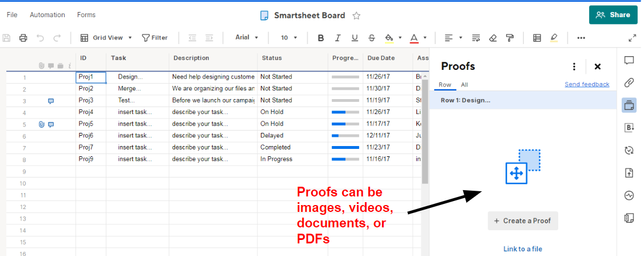Click the Indent icon
This screenshot has height=256, width=644.
(209, 38)
